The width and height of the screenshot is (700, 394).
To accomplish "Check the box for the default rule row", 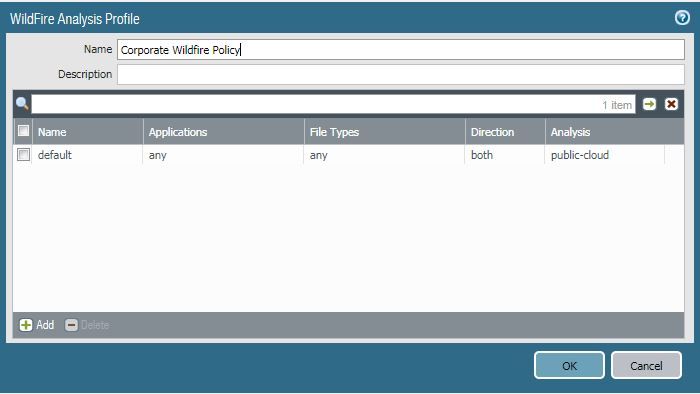I will pos(23,154).
